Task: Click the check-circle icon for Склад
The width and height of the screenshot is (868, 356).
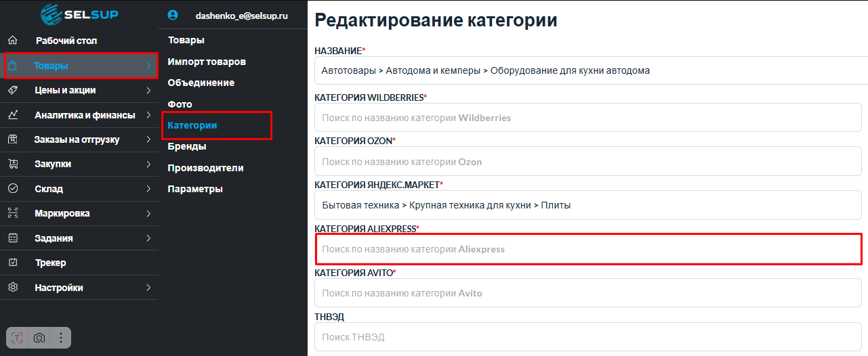Action: click(x=12, y=189)
